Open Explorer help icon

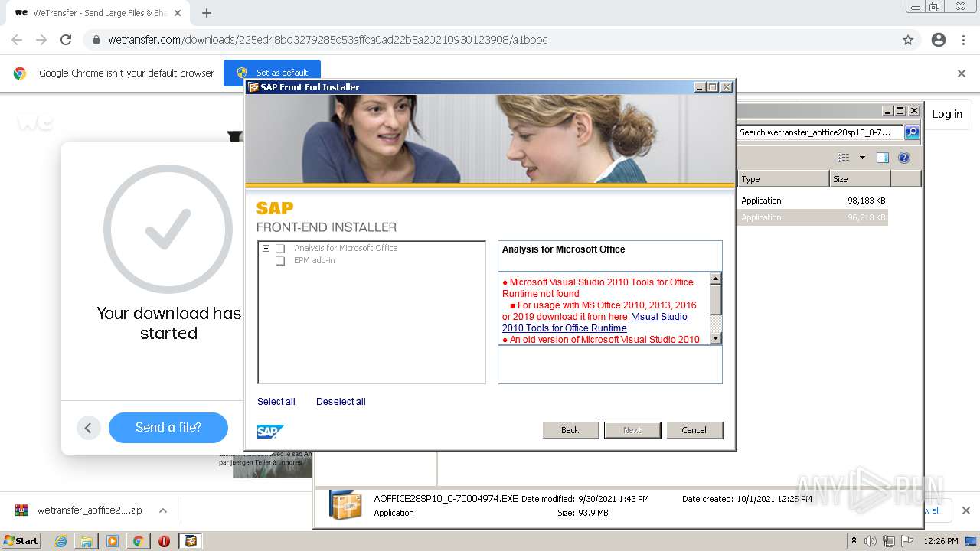(904, 158)
